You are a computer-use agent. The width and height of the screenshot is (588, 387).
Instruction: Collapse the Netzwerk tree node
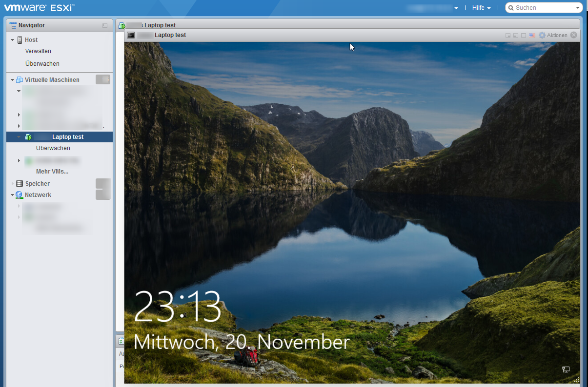point(13,195)
